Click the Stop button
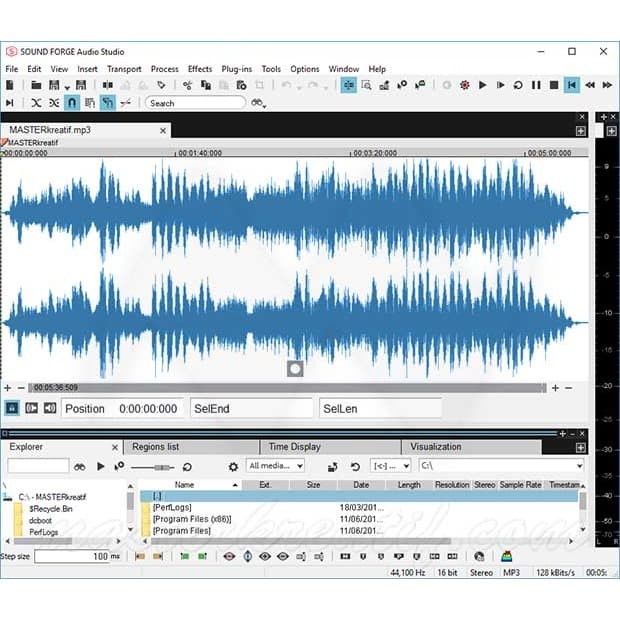Screen dimensions: 620x620 tap(554, 85)
